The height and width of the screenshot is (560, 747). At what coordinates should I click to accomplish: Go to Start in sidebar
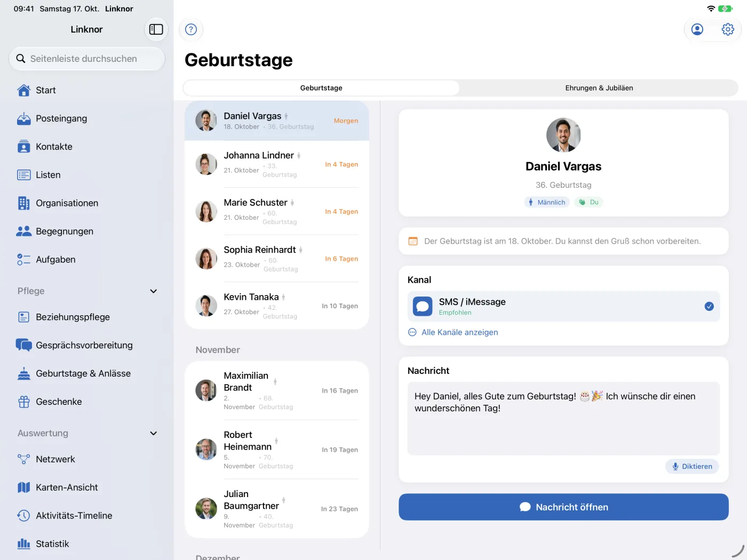point(87,90)
